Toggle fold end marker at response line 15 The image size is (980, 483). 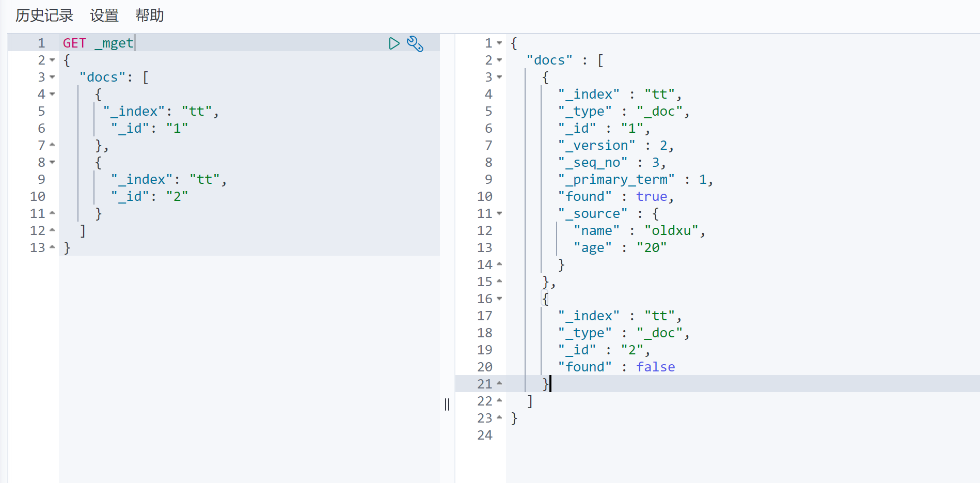click(499, 282)
